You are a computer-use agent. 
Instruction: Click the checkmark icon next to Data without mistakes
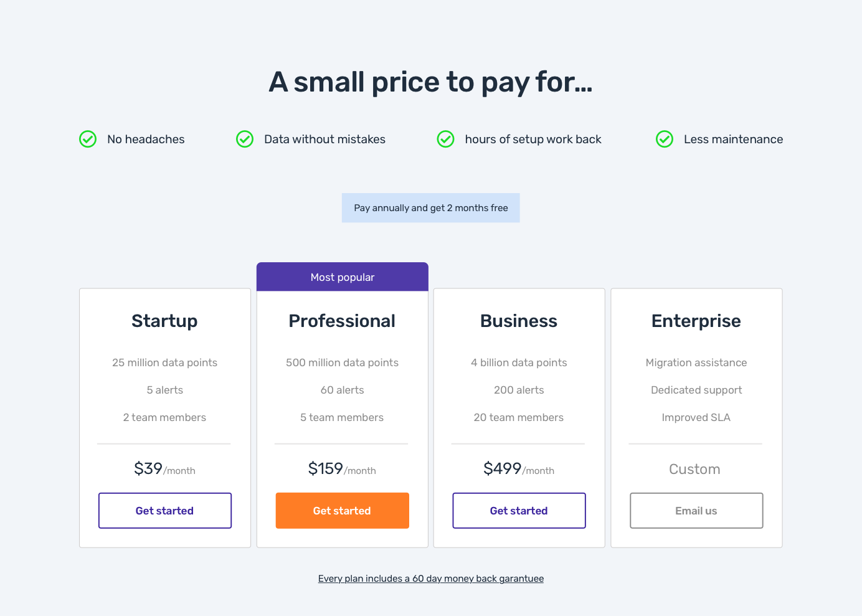point(245,139)
